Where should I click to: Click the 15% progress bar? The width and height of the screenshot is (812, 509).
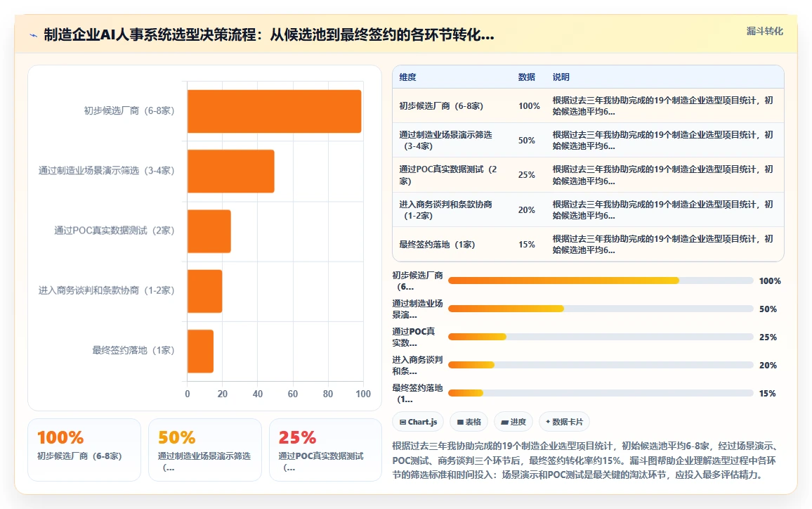(x=600, y=393)
